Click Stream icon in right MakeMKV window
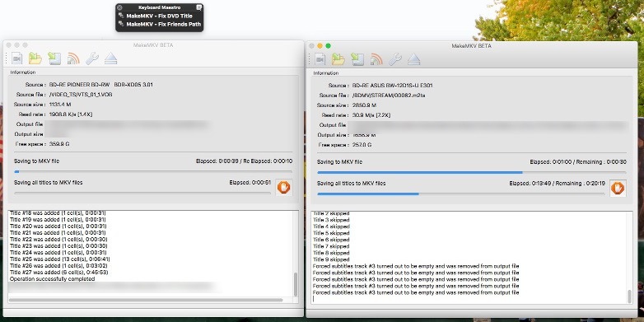The image size is (644, 322). [376, 59]
